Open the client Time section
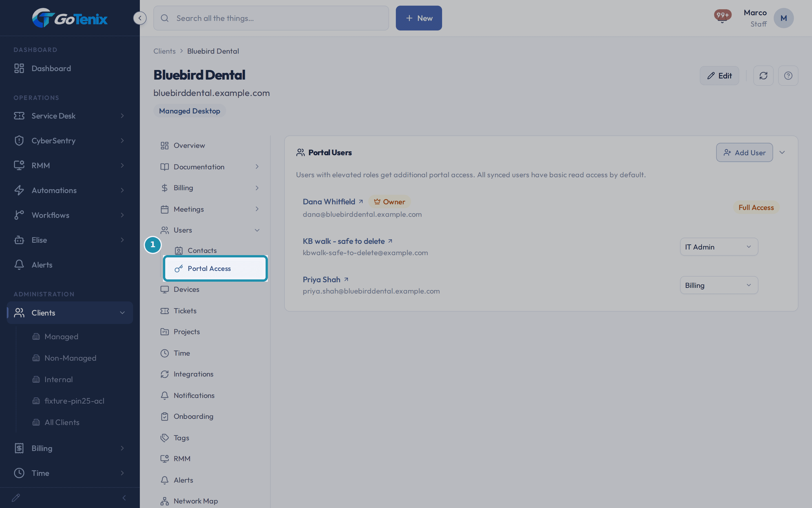Viewport: 812px width, 508px height. (211, 353)
